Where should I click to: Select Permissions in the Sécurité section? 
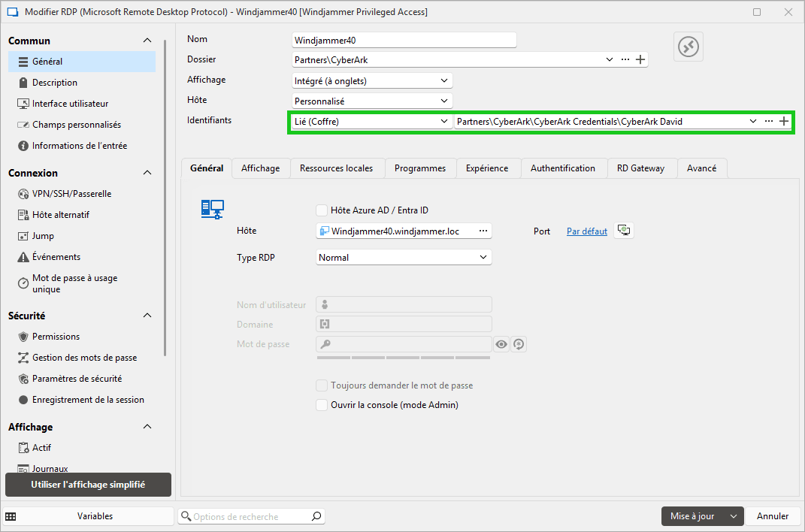point(56,337)
